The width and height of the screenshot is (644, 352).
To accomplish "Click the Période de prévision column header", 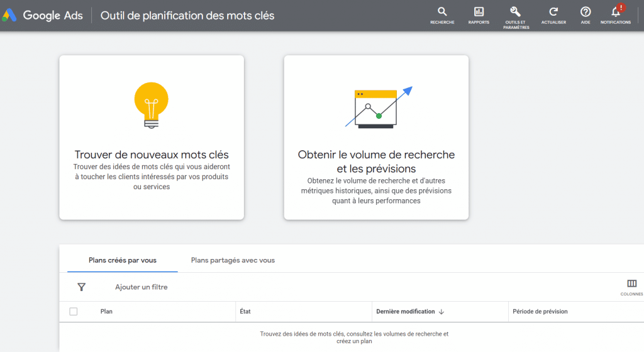I will [x=540, y=312].
